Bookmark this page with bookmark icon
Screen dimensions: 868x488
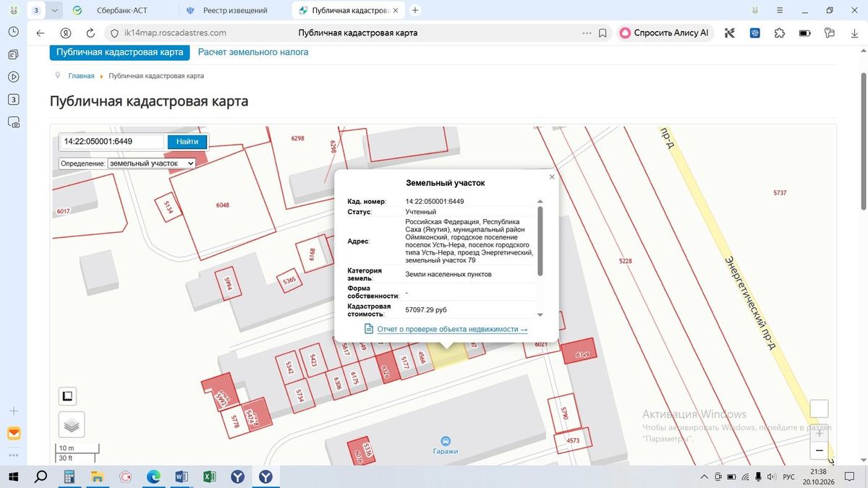click(x=603, y=33)
